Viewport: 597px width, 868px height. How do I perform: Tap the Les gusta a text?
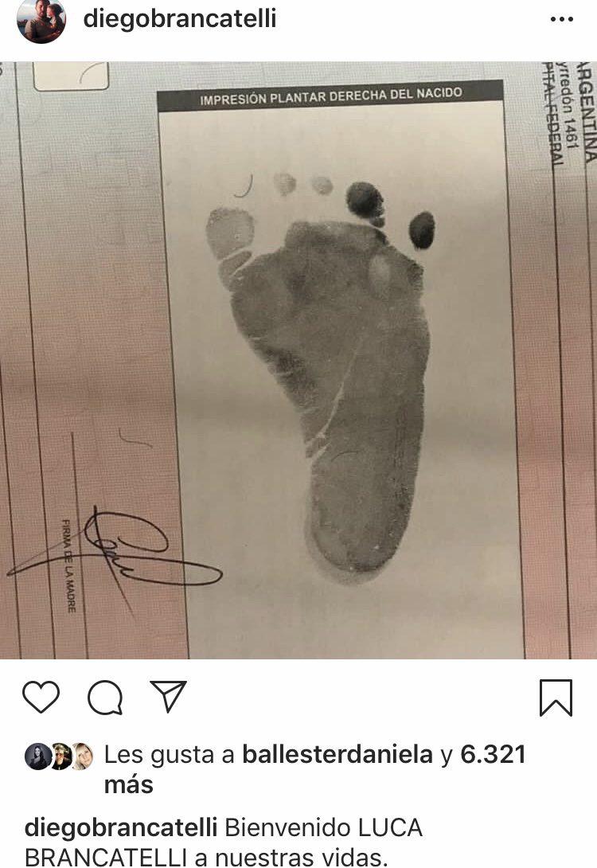click(x=169, y=754)
